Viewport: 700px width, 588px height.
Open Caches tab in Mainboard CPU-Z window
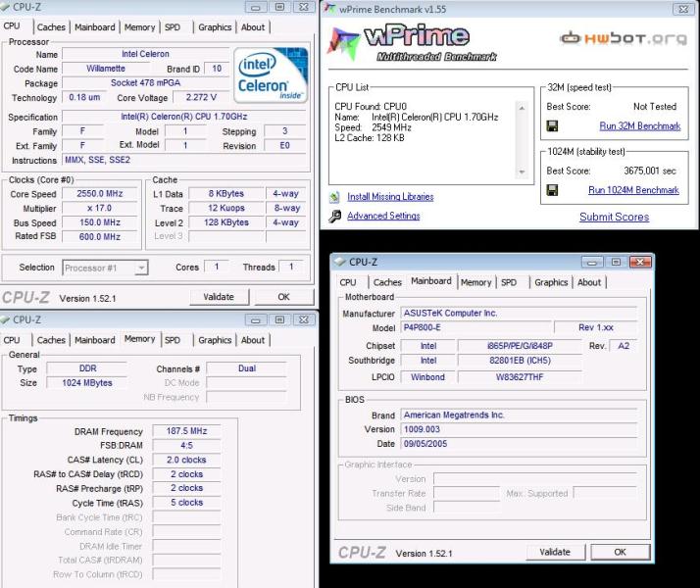click(x=387, y=282)
